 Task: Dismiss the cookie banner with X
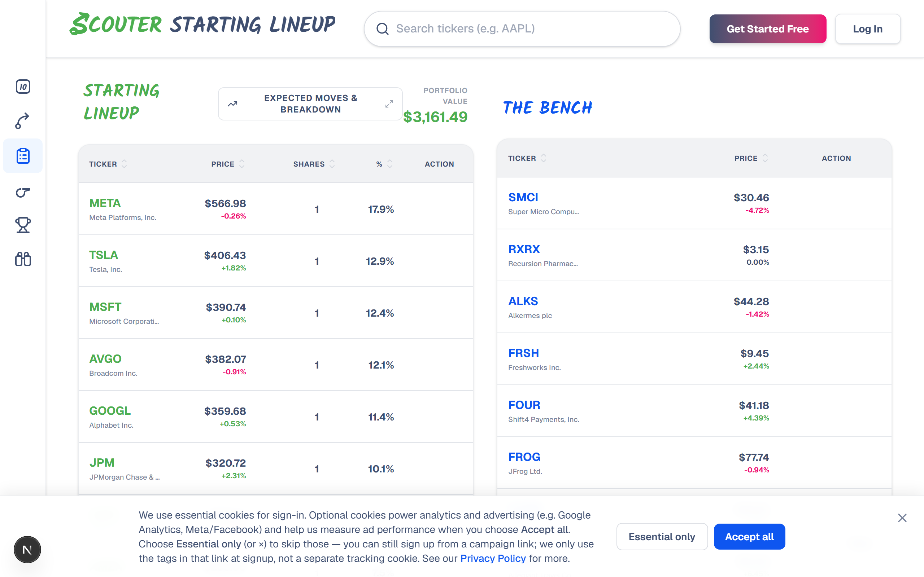click(902, 518)
